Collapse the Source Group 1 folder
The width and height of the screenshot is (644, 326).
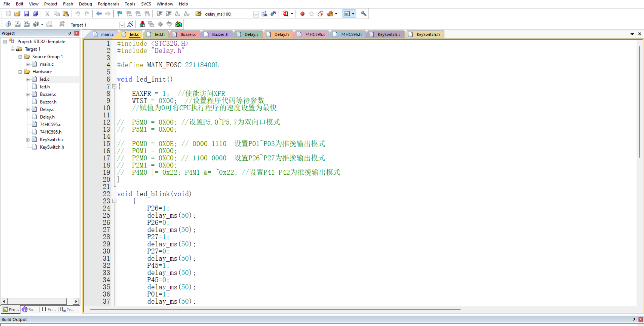coord(20,57)
